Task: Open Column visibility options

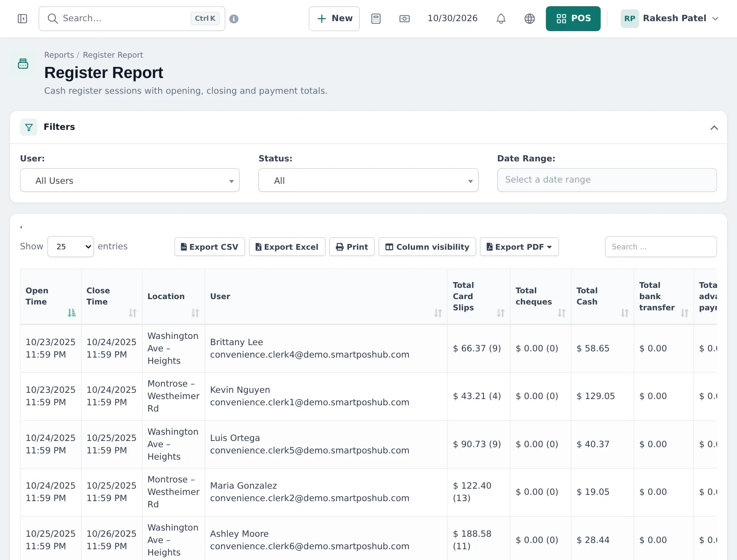Action: 427,247
